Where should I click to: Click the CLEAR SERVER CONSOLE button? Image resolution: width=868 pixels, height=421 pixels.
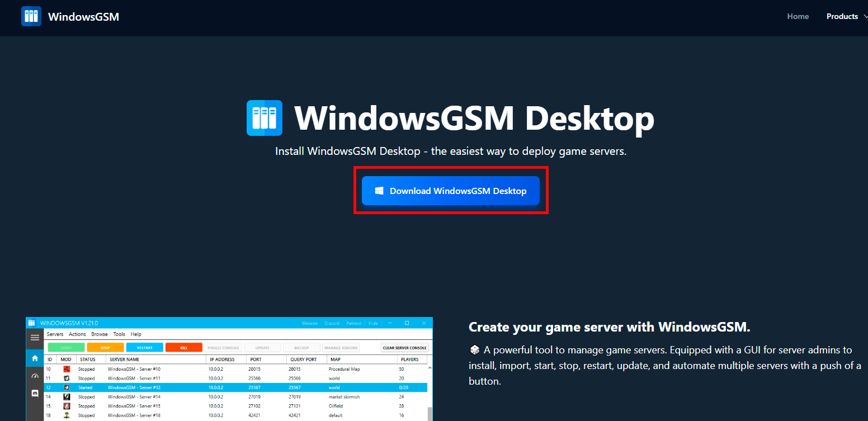click(x=405, y=348)
